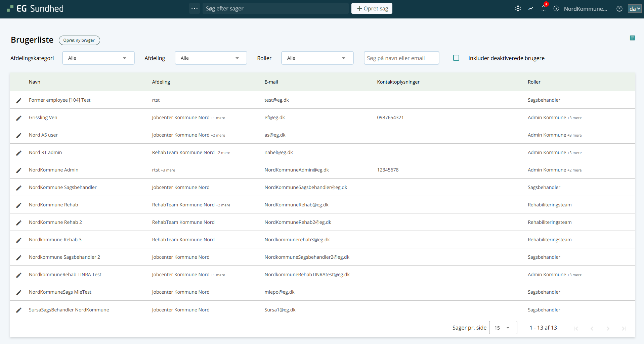Click the Opret ny bruger button
This screenshot has height=344, width=644.
[x=79, y=40]
